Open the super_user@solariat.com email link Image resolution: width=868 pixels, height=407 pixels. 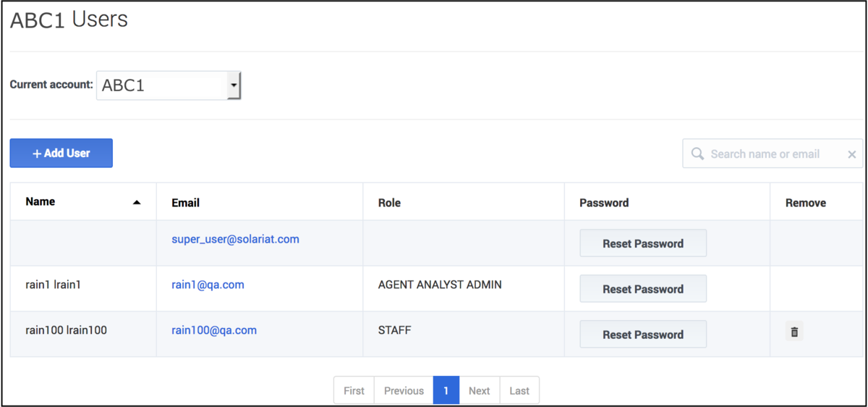(x=235, y=239)
